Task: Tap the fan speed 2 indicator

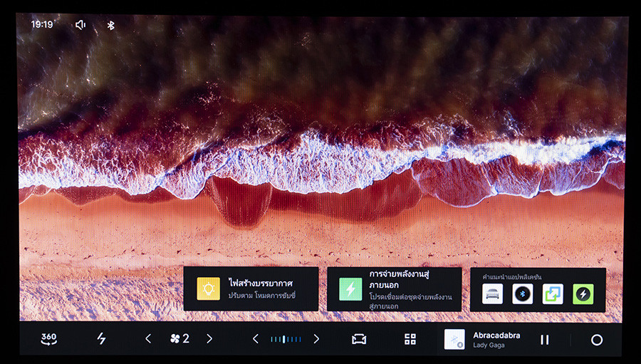Action: tap(179, 339)
